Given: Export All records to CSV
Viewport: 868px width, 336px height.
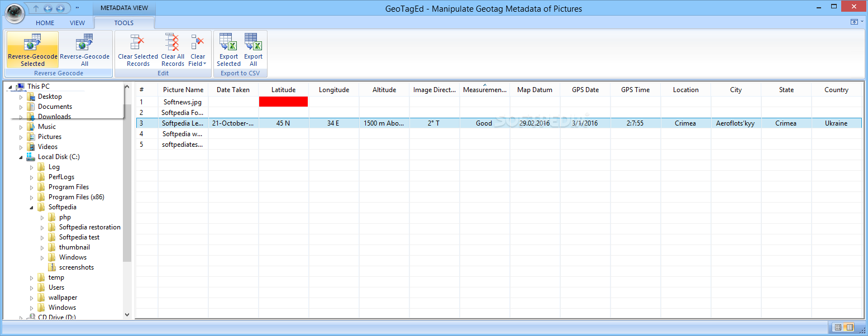Looking at the screenshot, I should [253, 50].
